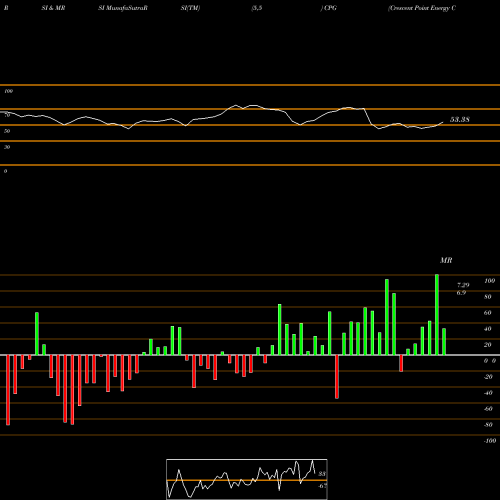Click the 7.29 value near MR
The width and height of the screenshot is (500, 500).
pos(463,285)
